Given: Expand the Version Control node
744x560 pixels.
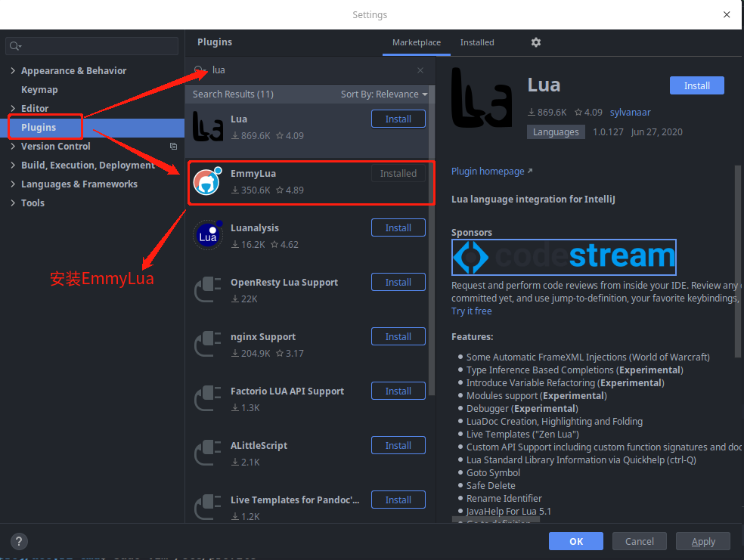Looking at the screenshot, I should (13, 146).
